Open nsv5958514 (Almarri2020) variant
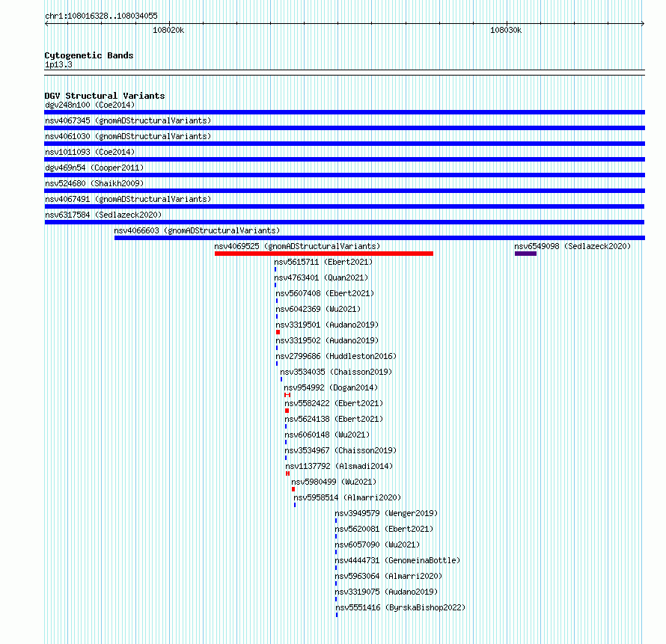 pos(347,497)
